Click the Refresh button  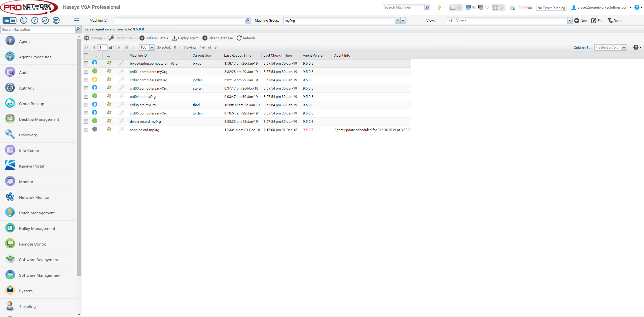(246, 38)
